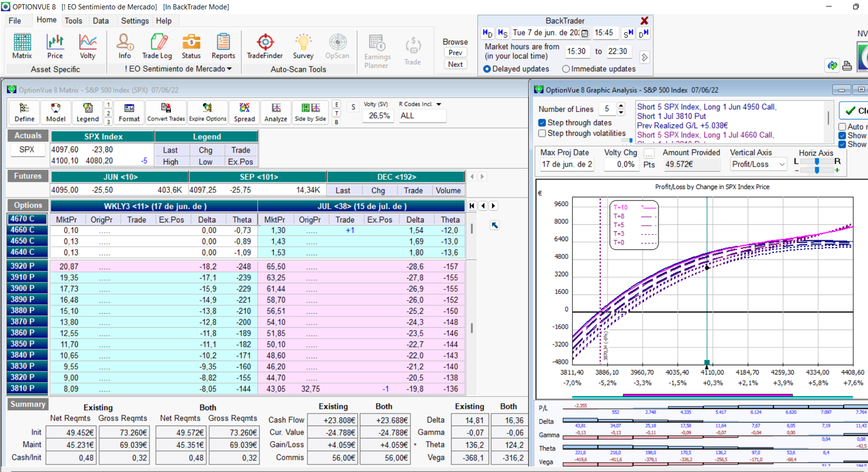Toggle Side by Side view
Viewport: 868px width, 472px height.
point(310,112)
